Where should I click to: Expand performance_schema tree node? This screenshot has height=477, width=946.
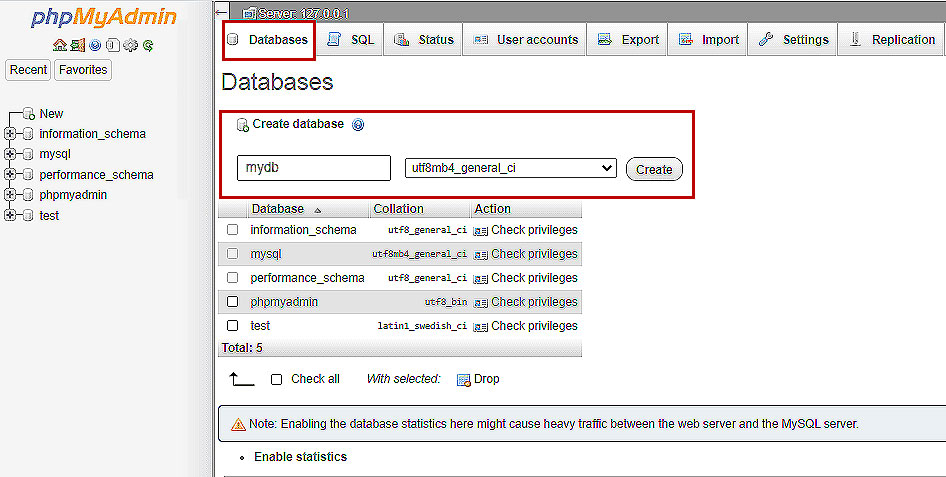click(10, 174)
